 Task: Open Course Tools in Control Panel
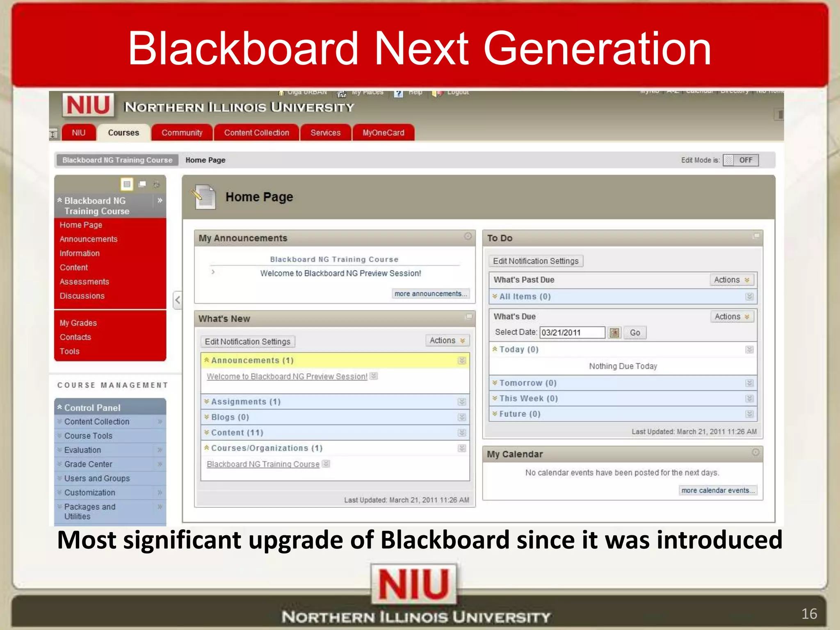(x=88, y=436)
